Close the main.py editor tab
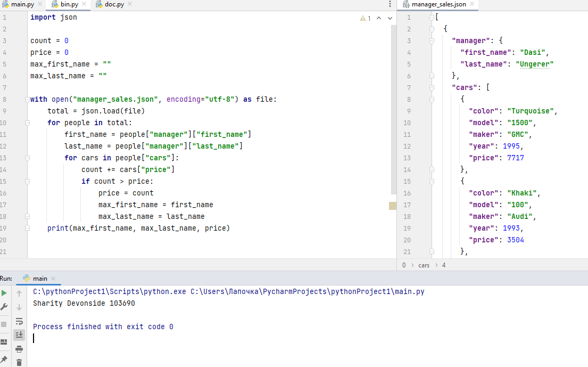 [40, 4]
